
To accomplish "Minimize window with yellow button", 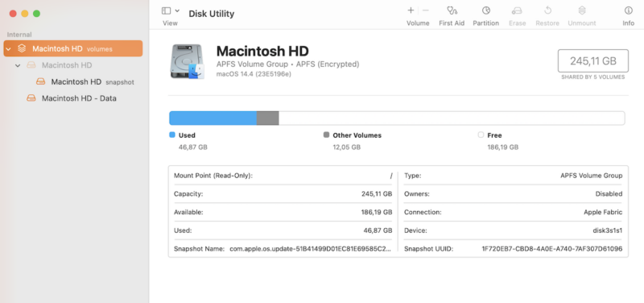I will [25, 14].
